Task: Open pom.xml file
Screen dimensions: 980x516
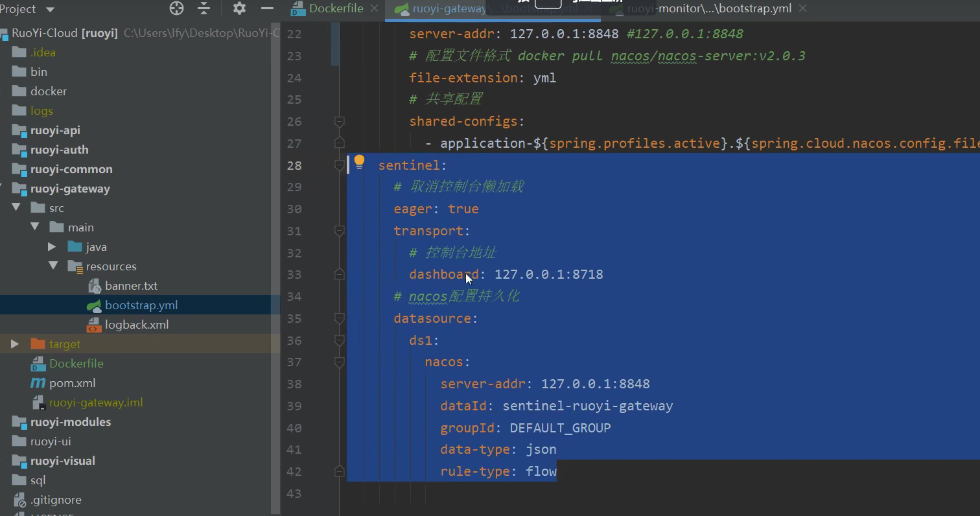Action: click(72, 383)
